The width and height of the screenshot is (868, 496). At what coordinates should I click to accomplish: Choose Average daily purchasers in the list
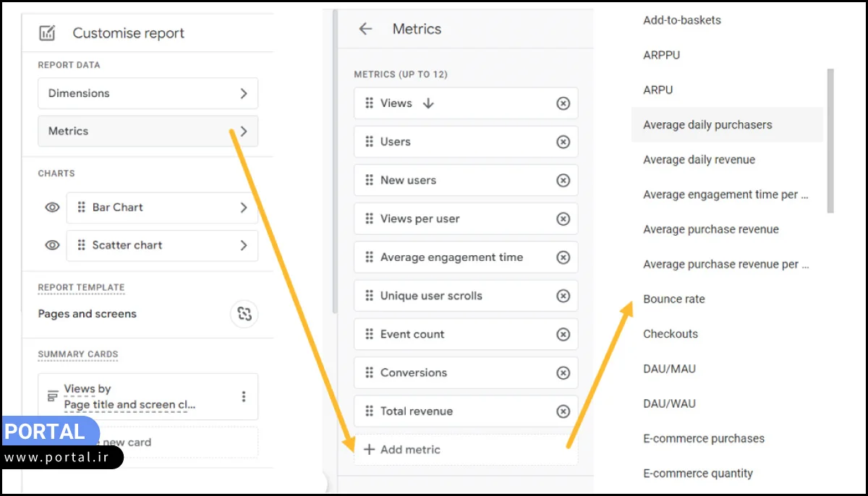coord(707,125)
